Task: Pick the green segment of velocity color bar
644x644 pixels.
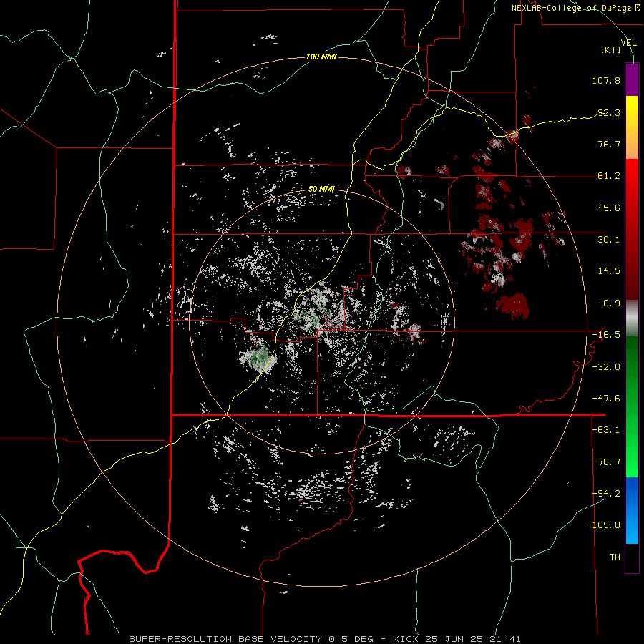Action: click(x=632, y=406)
